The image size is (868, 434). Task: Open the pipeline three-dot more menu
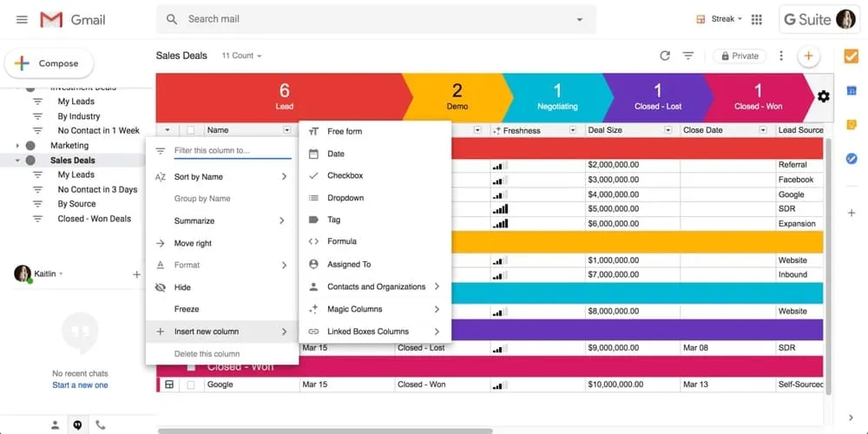coord(781,56)
